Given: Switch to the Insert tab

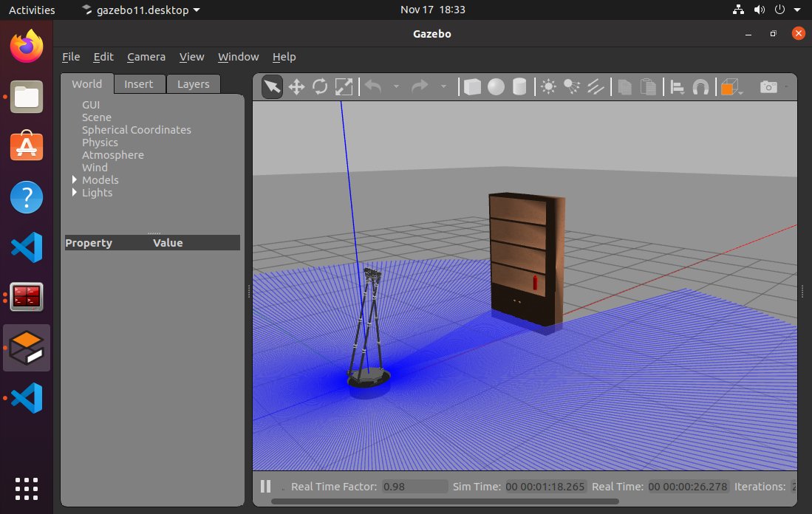Looking at the screenshot, I should (x=138, y=84).
